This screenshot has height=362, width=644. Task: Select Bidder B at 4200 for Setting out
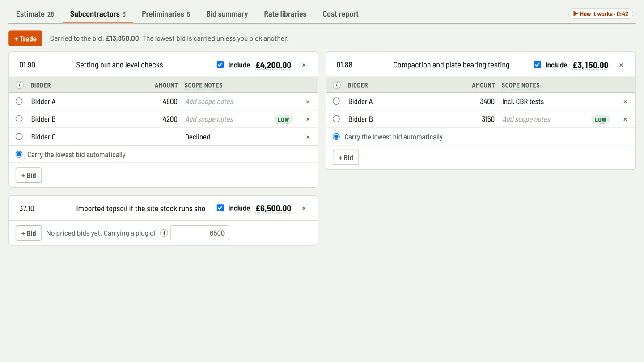[x=19, y=119]
